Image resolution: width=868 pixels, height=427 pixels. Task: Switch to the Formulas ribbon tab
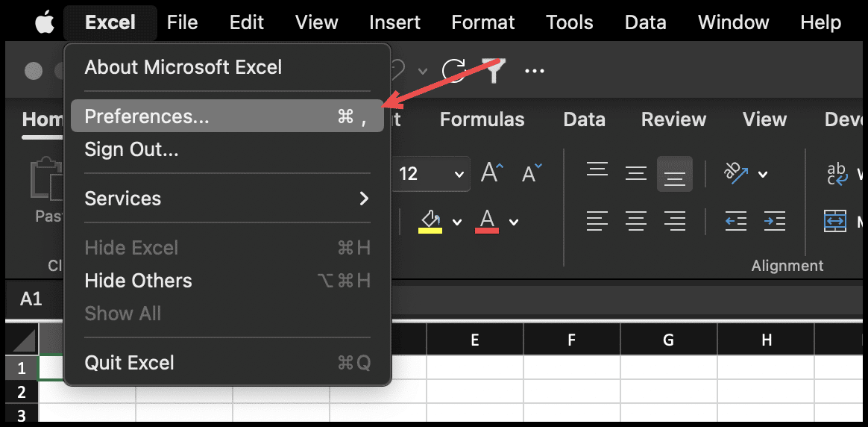(x=482, y=119)
